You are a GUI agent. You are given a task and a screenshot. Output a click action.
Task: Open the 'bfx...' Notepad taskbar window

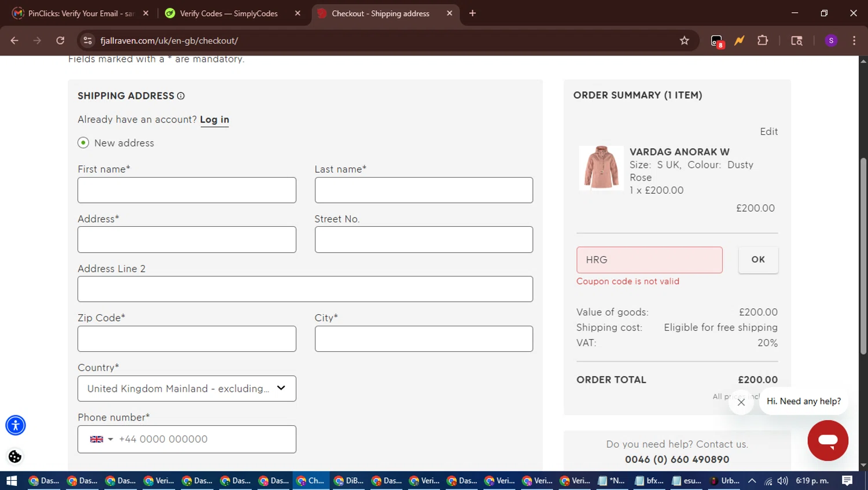[x=649, y=481]
